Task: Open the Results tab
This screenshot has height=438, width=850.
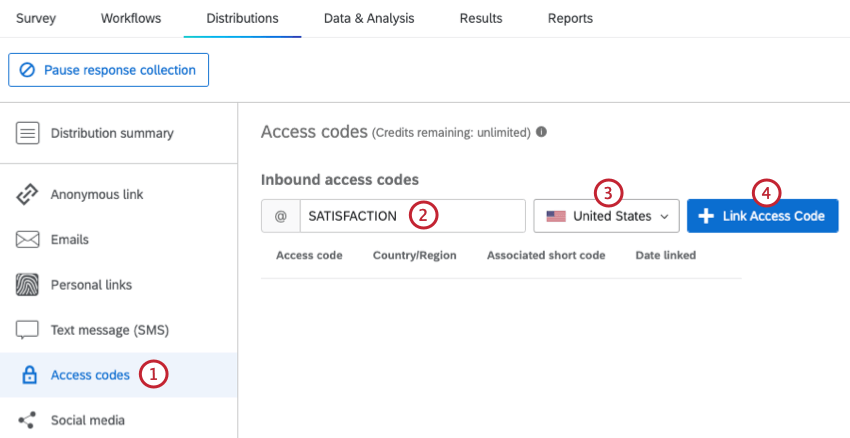Action: [x=481, y=18]
